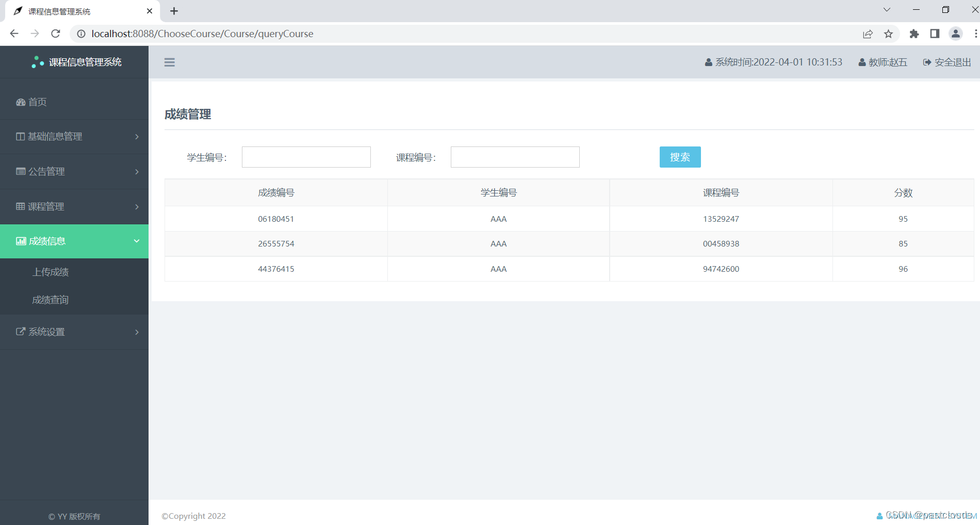Click the blue 搜索 search button

click(680, 157)
